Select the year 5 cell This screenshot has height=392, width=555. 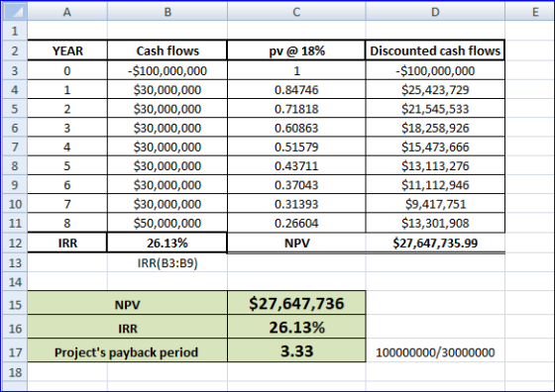(x=67, y=165)
